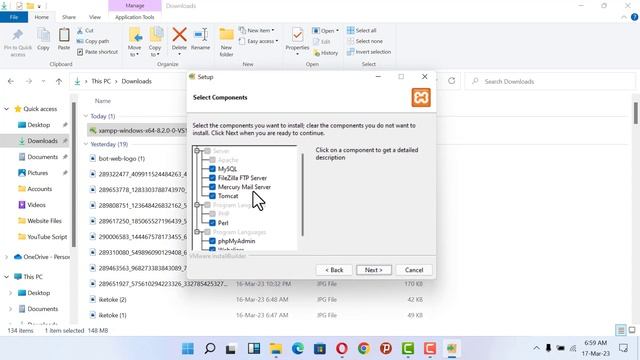Switch to Share ribbon tab
The height and width of the screenshot is (360, 640).
click(69, 17)
